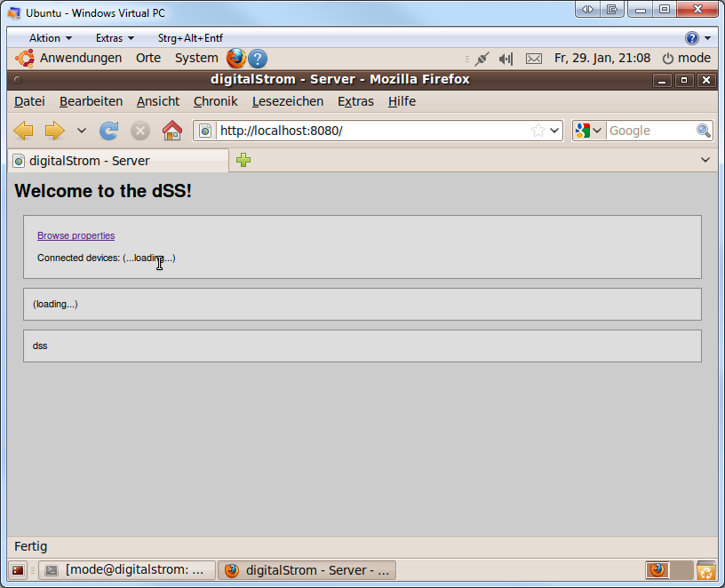Click the Virtual PC title bar application icon
The height and width of the screenshot is (588, 725).
pyautogui.click(x=14, y=13)
